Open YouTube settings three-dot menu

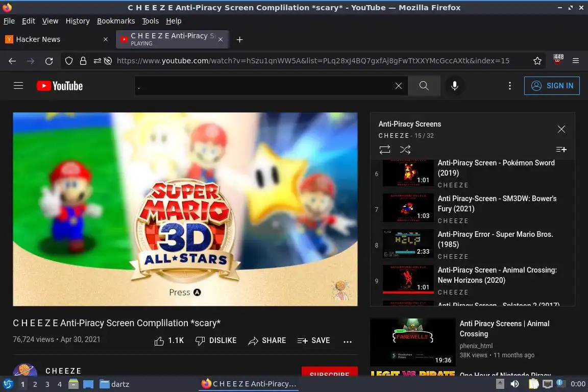(509, 86)
